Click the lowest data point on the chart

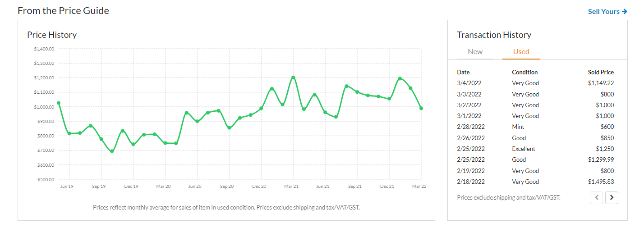(112, 151)
